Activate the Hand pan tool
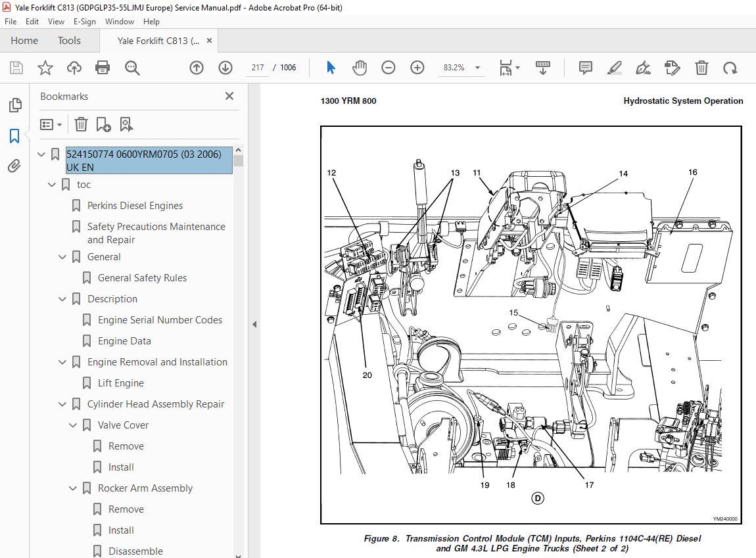This screenshot has height=558, width=756. click(x=359, y=68)
